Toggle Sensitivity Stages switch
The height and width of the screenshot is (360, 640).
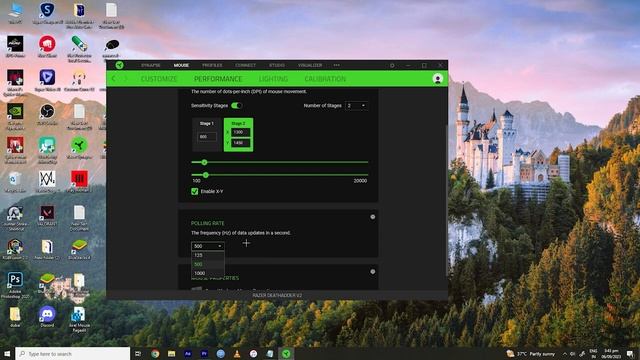click(236, 106)
